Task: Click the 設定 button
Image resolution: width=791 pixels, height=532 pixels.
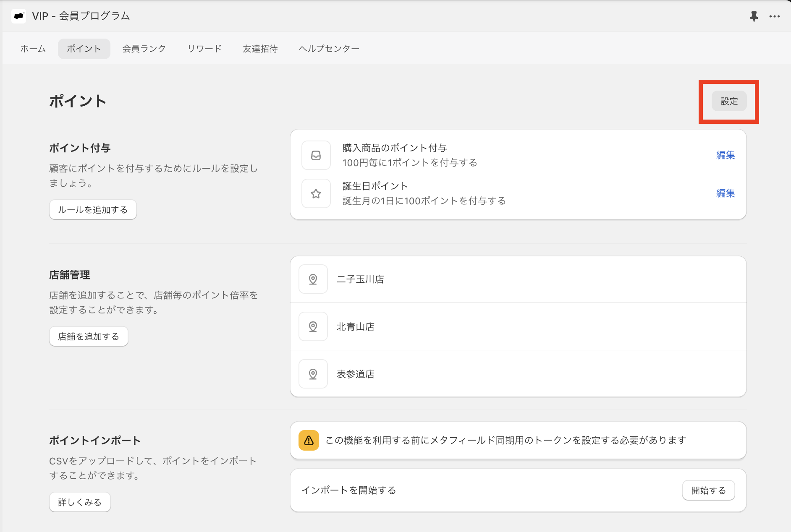Action: click(729, 101)
